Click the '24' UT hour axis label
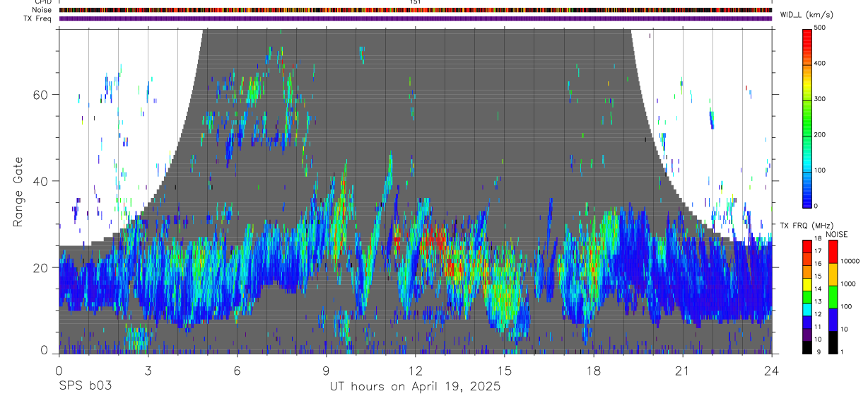The width and height of the screenshot is (868, 401). (x=772, y=370)
